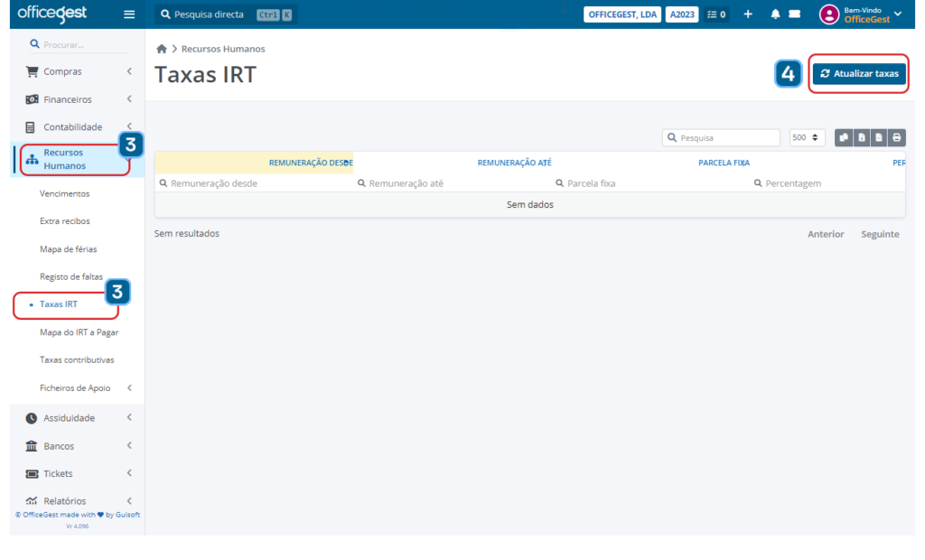This screenshot has width=925, height=560.
Task: Click the Bancos building icon
Action: [32, 445]
